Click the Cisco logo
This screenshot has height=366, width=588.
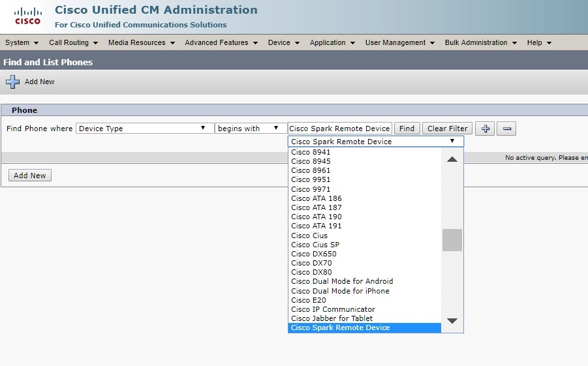(27, 16)
